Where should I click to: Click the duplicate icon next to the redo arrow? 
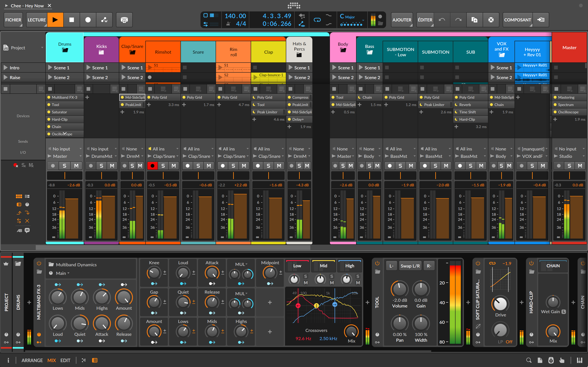[x=474, y=20]
